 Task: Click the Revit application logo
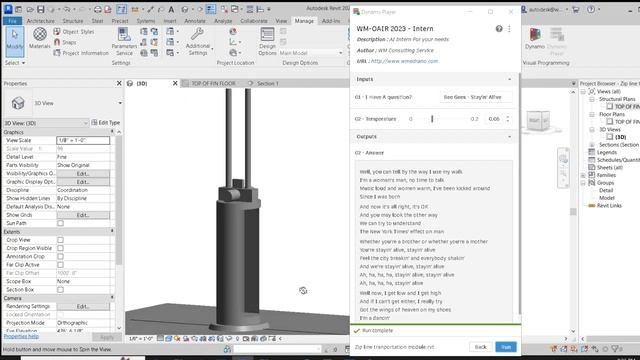(x=8, y=9)
